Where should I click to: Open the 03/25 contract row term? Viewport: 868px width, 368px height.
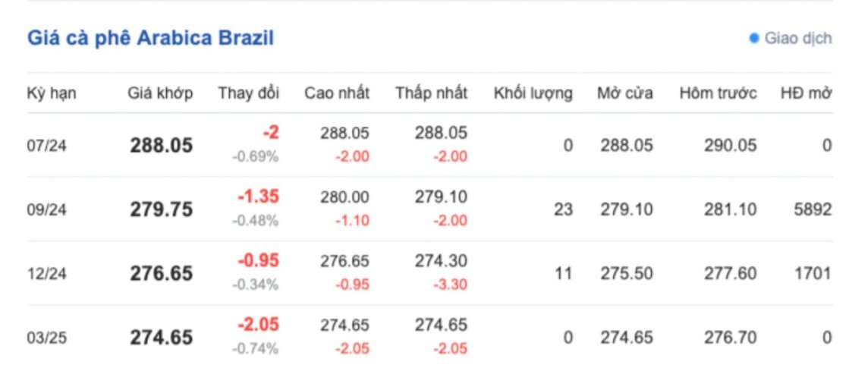pyautogui.click(x=46, y=337)
